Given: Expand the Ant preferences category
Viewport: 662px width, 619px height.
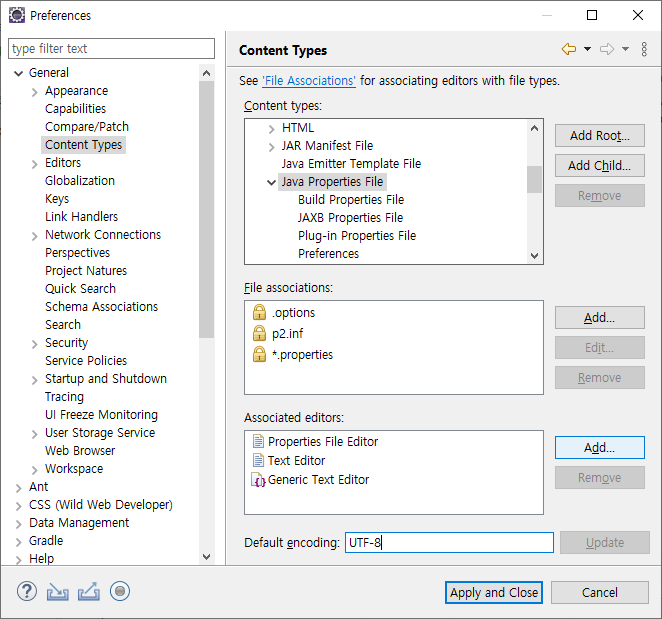Looking at the screenshot, I should (x=18, y=488).
